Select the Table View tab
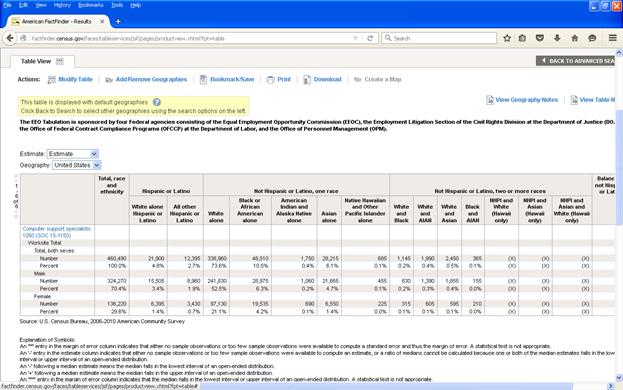Image resolution: width=623 pixels, height=390 pixels. (42, 61)
